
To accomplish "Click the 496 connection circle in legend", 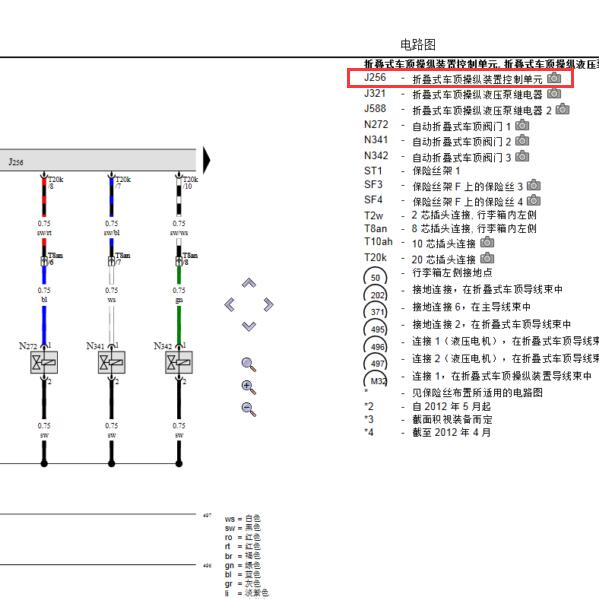I will coord(375,346).
